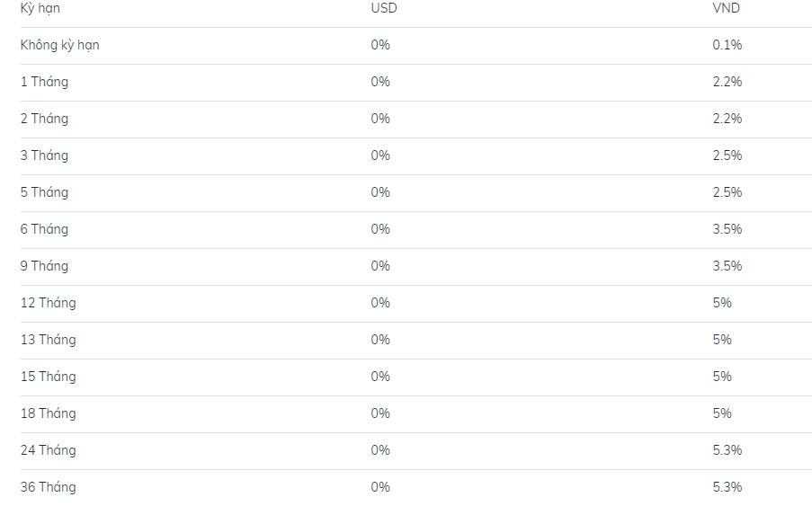This screenshot has height=506, width=812.
Task: Click the USD rate for 5 Tháng
Action: 380,192
